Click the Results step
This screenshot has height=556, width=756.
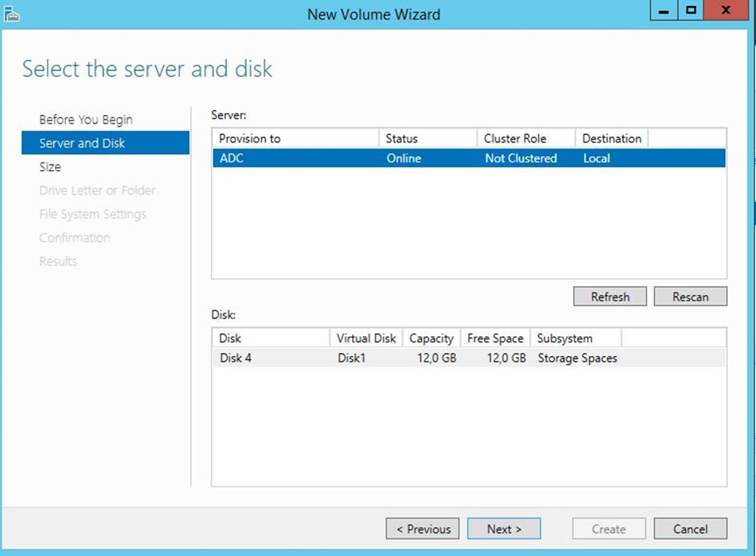(58, 262)
